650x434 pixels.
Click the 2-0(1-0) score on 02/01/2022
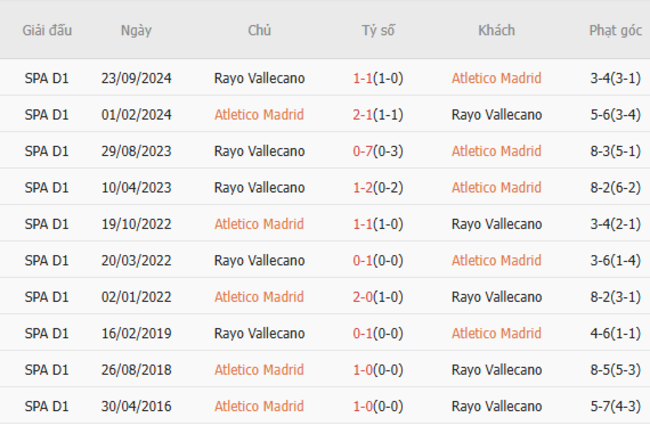click(378, 297)
